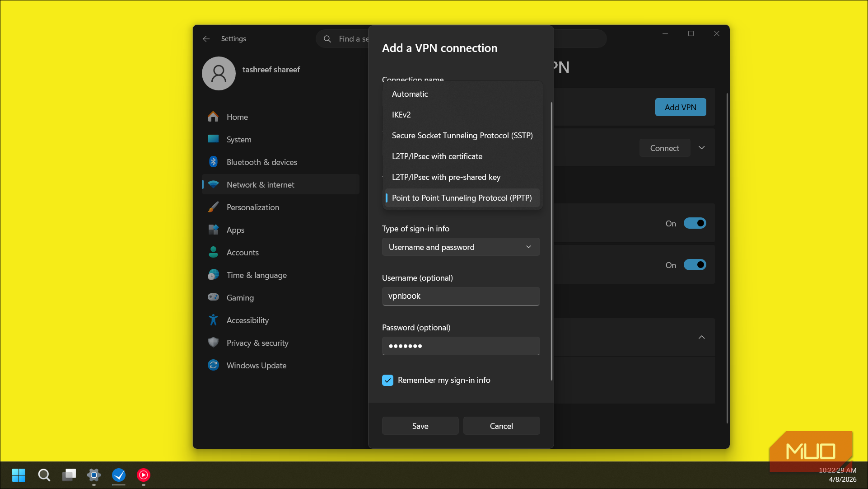Click the red media player taskbar icon

(144, 475)
